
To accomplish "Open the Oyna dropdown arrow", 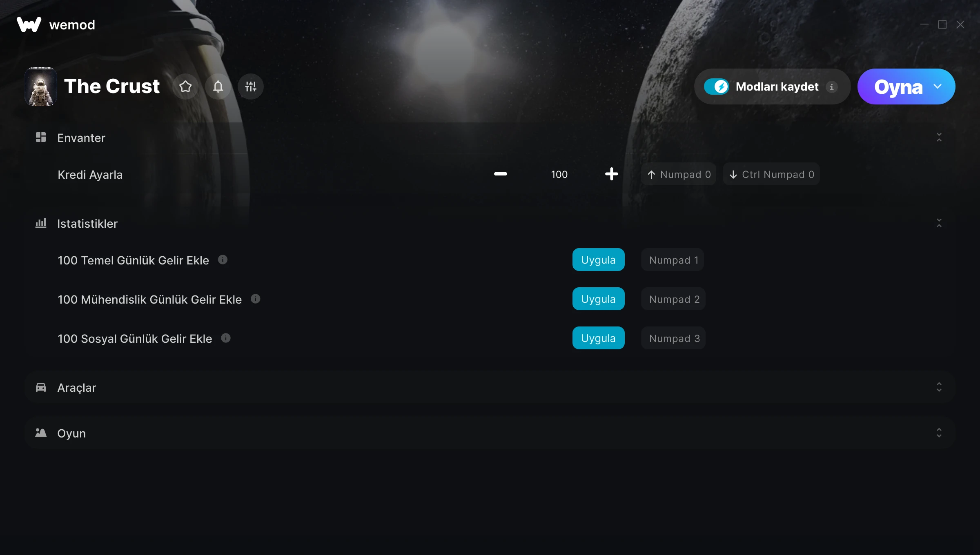I will (938, 87).
